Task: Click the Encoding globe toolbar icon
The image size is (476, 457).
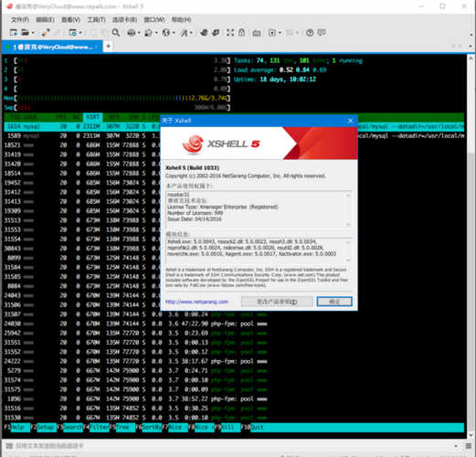Action: (166, 33)
